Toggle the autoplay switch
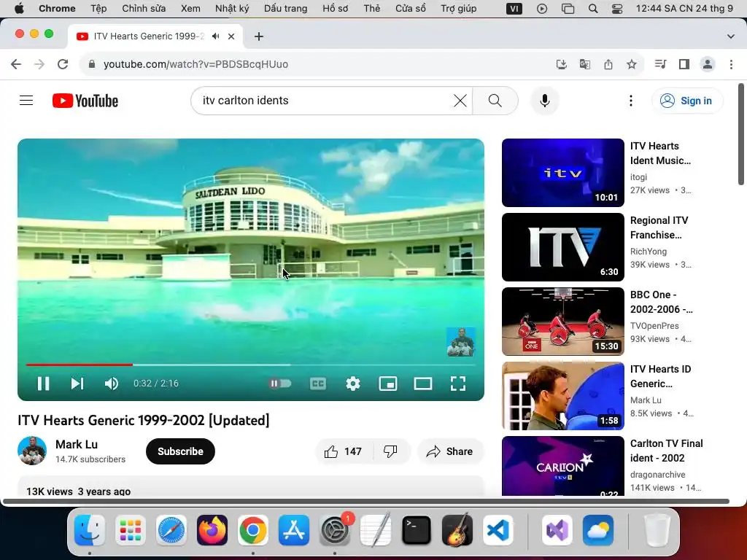Image resolution: width=747 pixels, height=560 pixels. (280, 384)
